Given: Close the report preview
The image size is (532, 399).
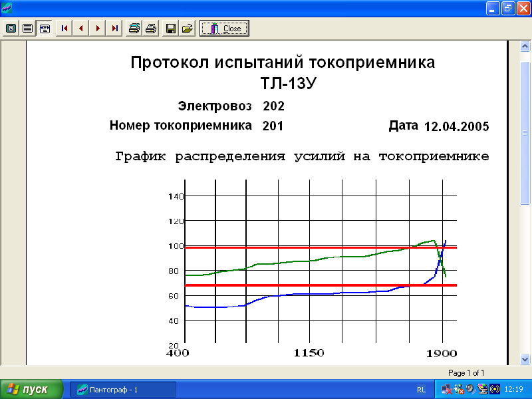Looking at the screenshot, I should click(224, 28).
